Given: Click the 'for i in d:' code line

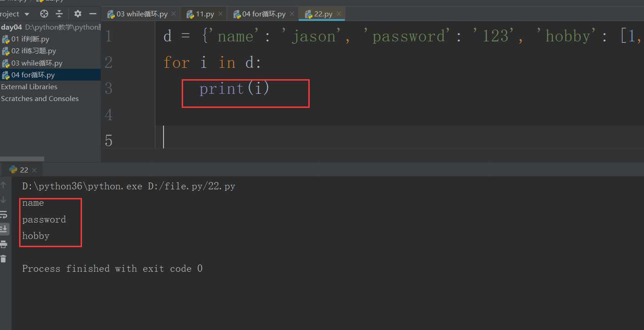Looking at the screenshot, I should click(x=212, y=62).
